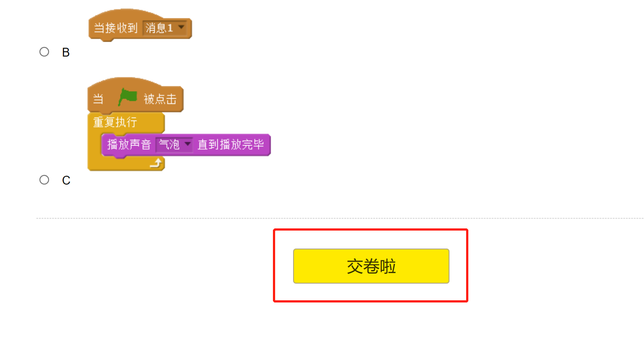Screen dimensions: 644x345
Task: Open the 气泡 sound dropdown
Action: click(x=174, y=145)
